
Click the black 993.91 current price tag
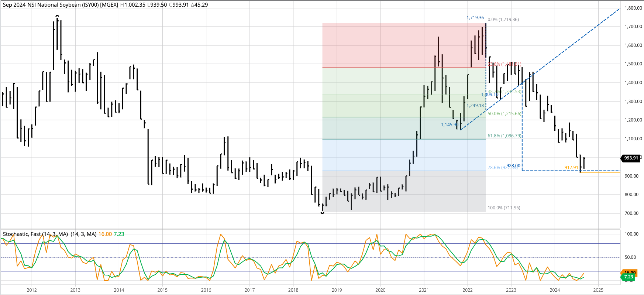pyautogui.click(x=631, y=158)
